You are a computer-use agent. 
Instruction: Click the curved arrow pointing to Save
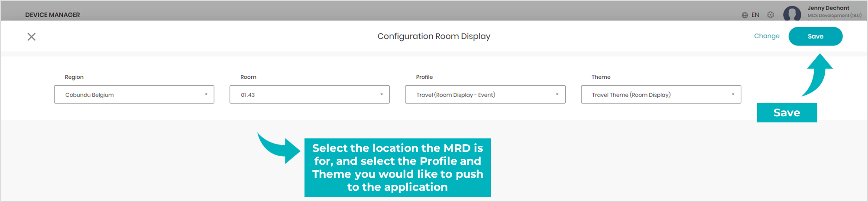(x=817, y=74)
